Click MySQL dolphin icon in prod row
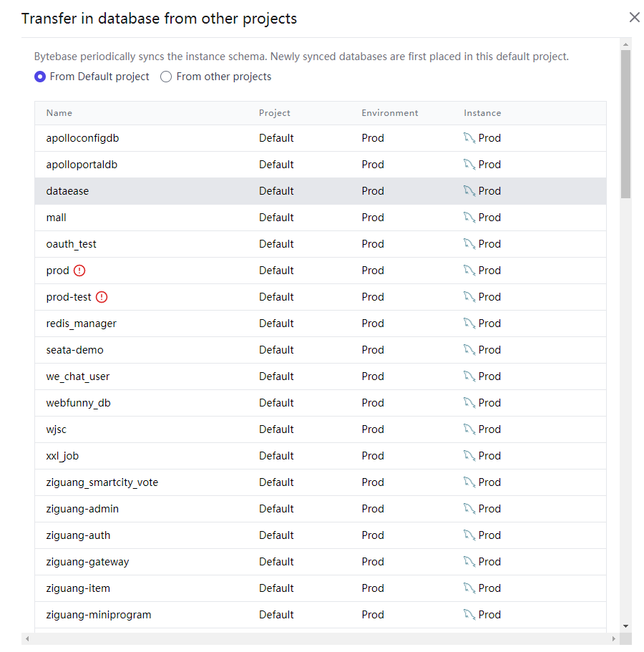 point(469,271)
